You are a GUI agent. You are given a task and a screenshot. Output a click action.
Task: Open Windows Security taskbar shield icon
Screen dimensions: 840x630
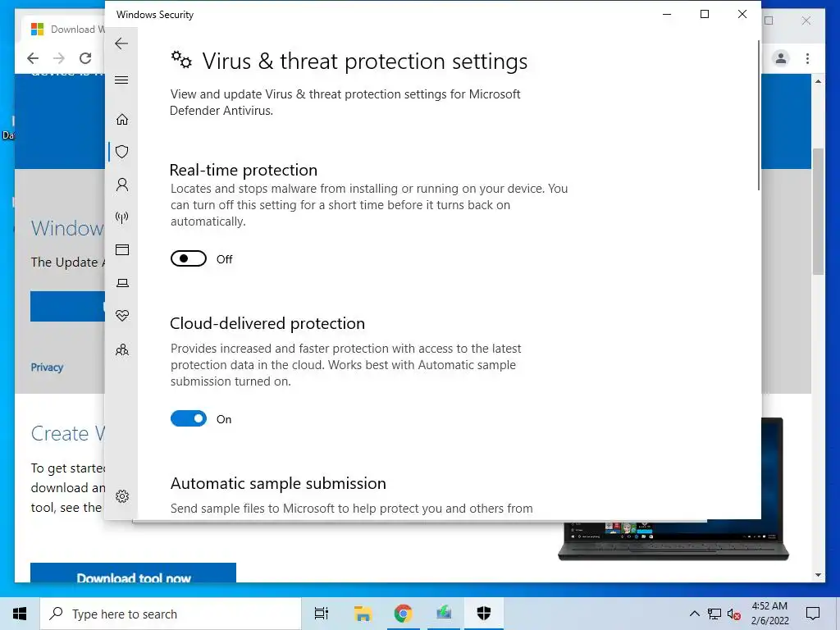click(x=484, y=614)
